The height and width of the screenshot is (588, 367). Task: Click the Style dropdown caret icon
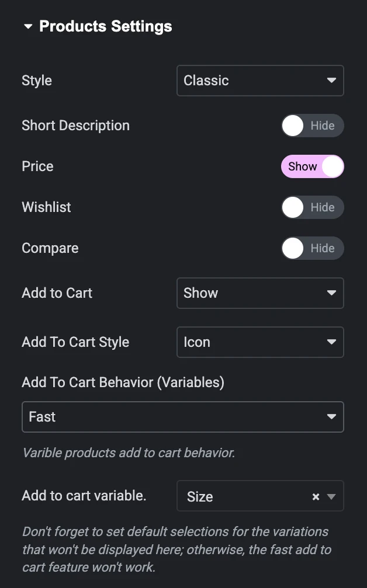(331, 81)
